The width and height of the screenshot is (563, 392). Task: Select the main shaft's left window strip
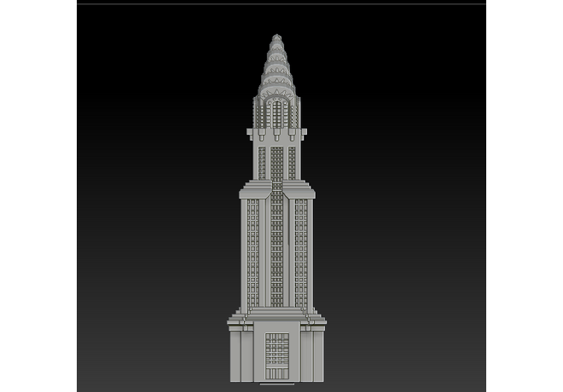point(253,251)
